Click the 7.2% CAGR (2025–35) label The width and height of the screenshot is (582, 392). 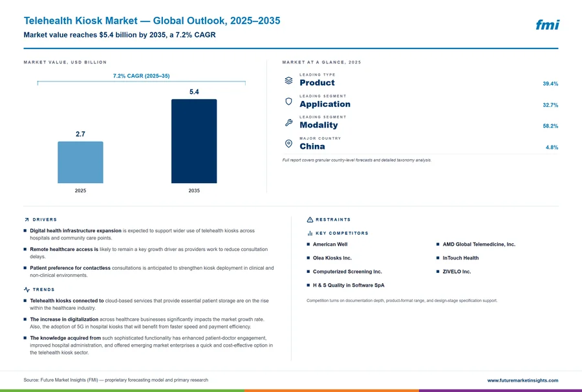[142, 76]
